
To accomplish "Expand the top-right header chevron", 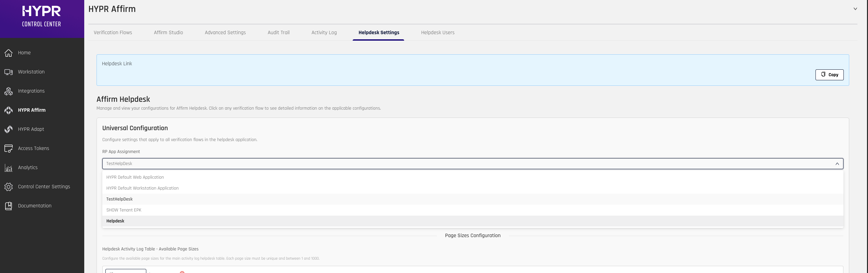I will pyautogui.click(x=855, y=9).
